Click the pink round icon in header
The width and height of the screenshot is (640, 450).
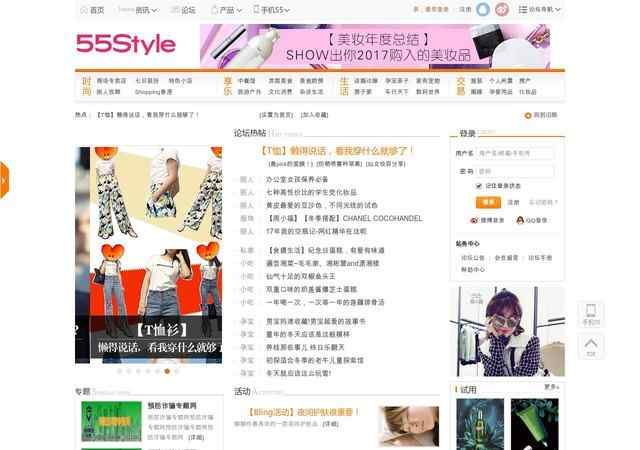(x=501, y=10)
